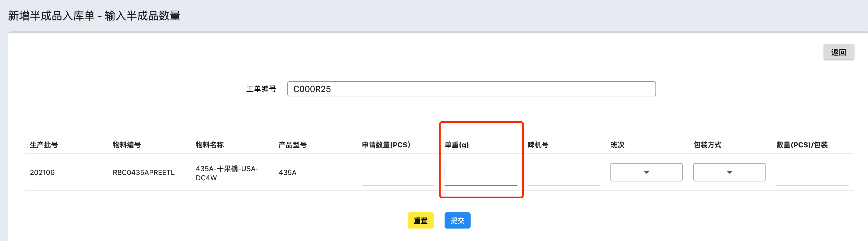Image resolution: width=868 pixels, height=241 pixels.
Task: Submit the form with 提交 button
Action: (x=457, y=220)
